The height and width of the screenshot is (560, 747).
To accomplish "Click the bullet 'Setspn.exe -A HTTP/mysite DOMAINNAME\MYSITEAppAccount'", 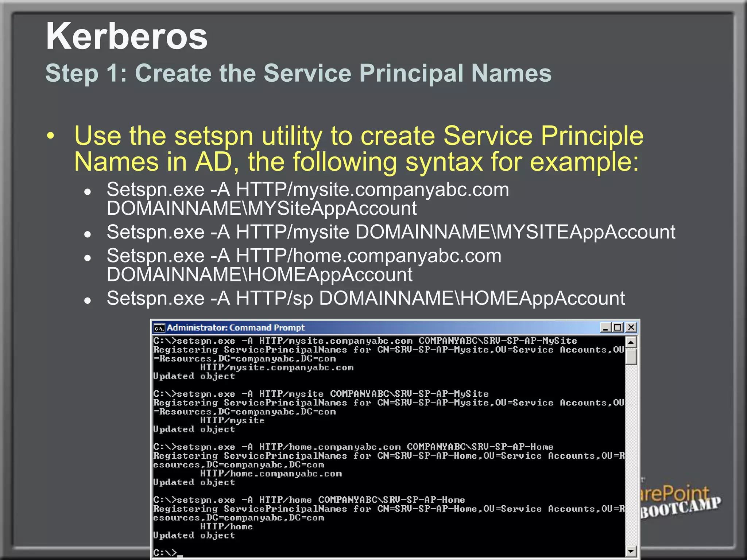I will pyautogui.click(x=391, y=232).
